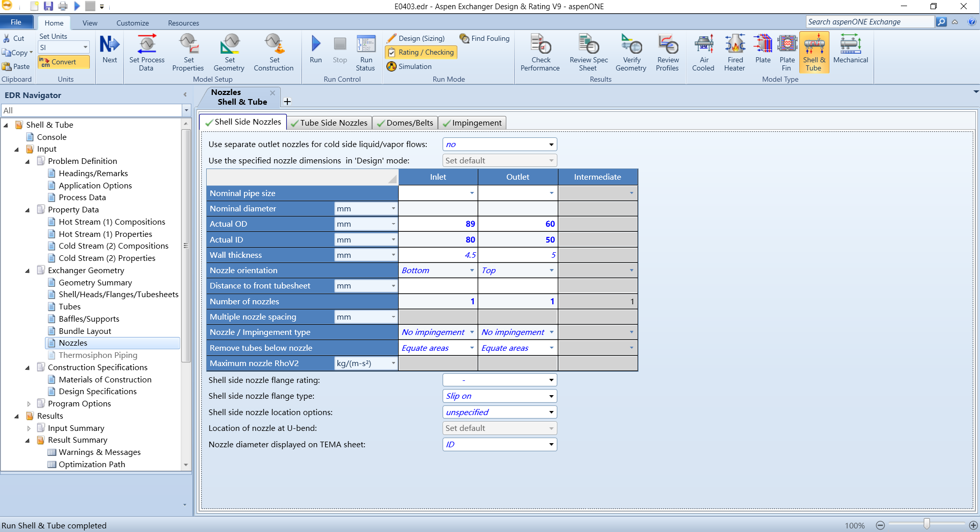Click the Save icon in quick access toolbar
Screen dimensions: 980x532
click(48, 6)
